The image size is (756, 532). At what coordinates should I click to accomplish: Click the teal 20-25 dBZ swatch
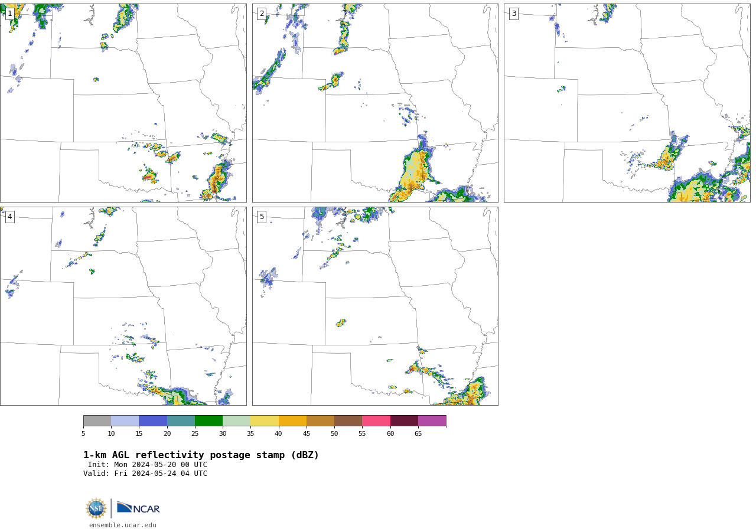point(181,421)
